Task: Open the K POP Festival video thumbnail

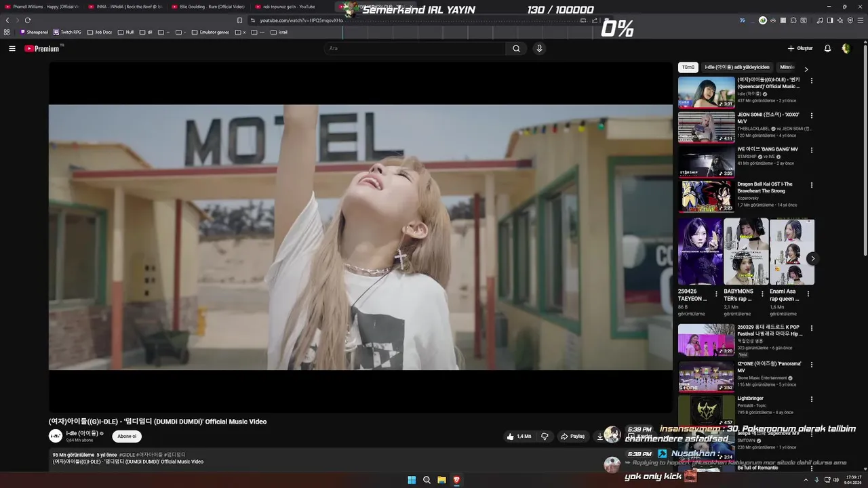Action: [x=706, y=340]
